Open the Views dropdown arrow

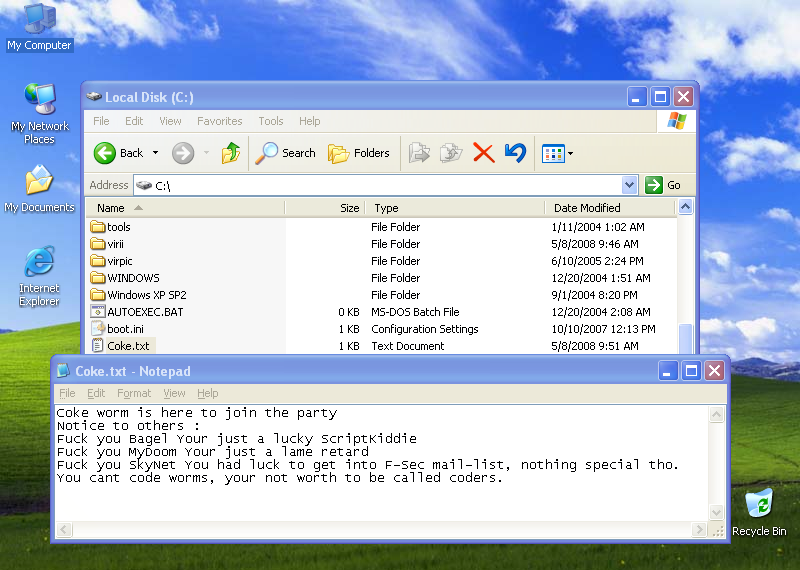tap(570, 153)
